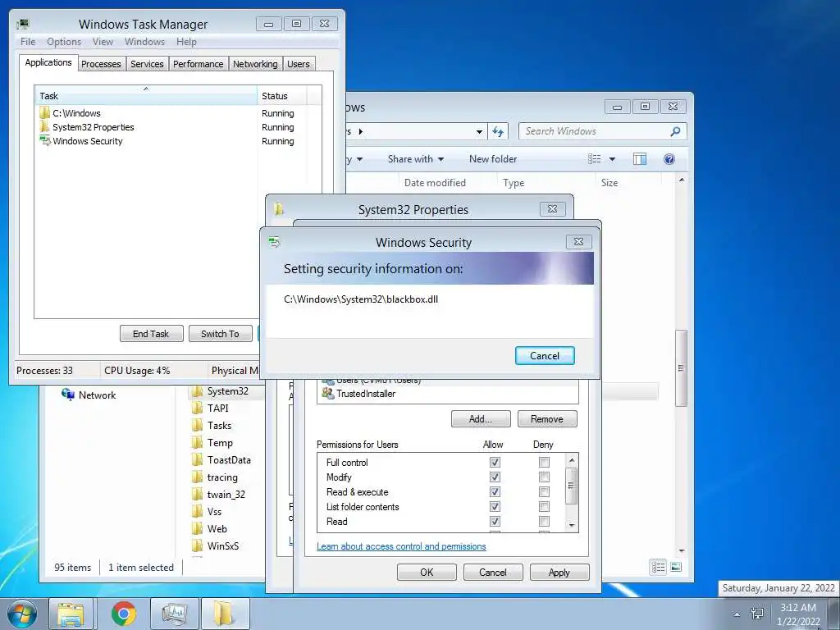Viewport: 840px width, 630px height.
Task: Check Deny Modify checkbox
Action: tap(544, 477)
